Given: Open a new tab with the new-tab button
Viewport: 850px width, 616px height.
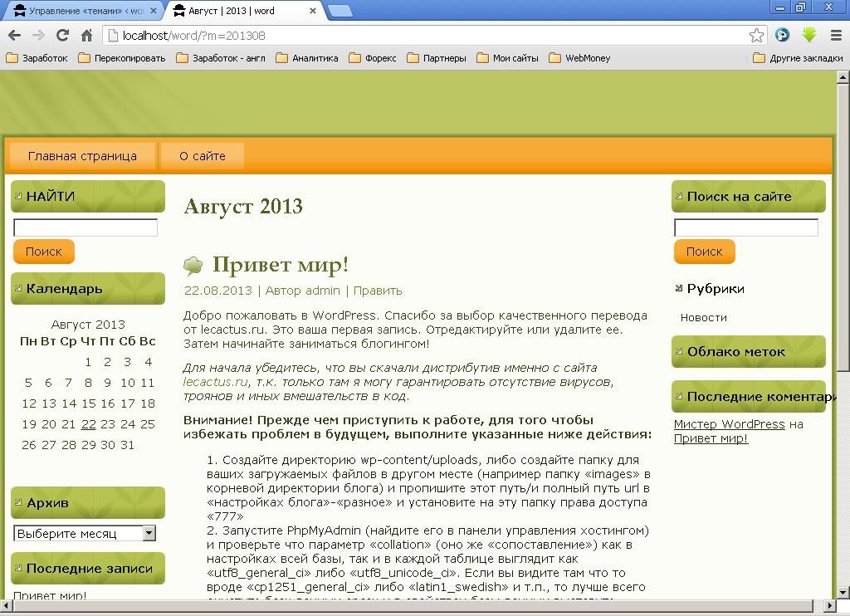Looking at the screenshot, I should point(340,11).
